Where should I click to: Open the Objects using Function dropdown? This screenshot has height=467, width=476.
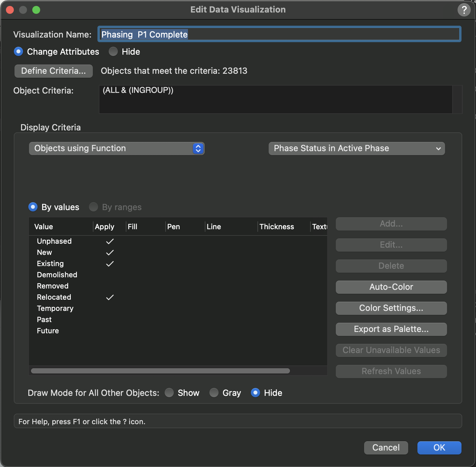click(117, 149)
